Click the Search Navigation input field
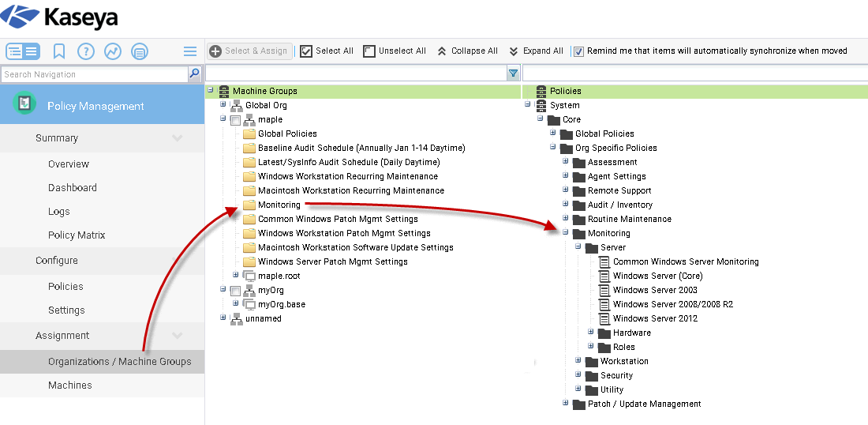 tap(93, 74)
